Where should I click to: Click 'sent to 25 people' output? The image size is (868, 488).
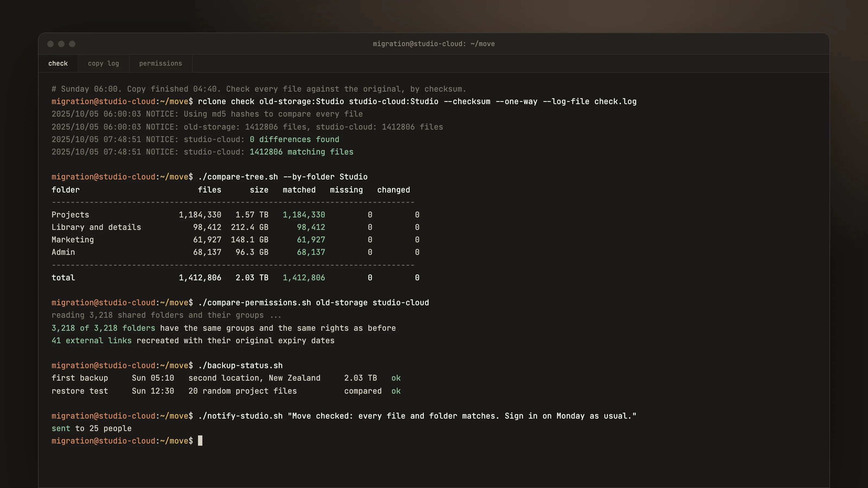click(x=92, y=429)
